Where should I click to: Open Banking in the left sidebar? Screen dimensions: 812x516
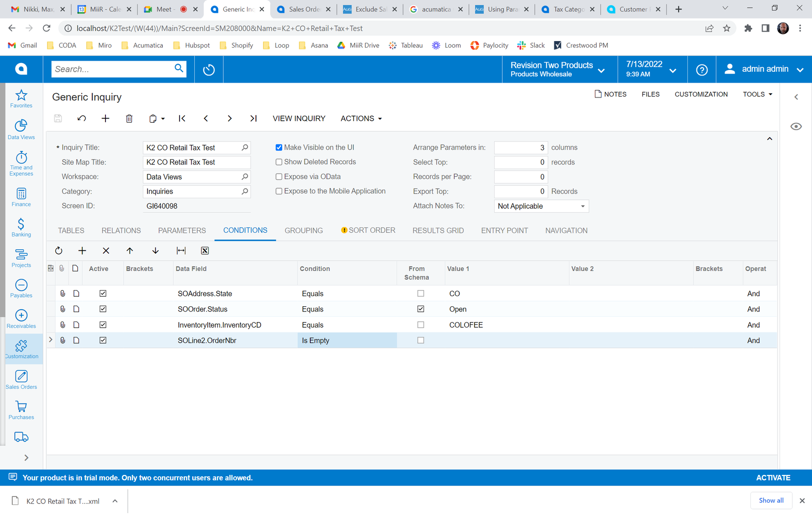[x=21, y=228]
